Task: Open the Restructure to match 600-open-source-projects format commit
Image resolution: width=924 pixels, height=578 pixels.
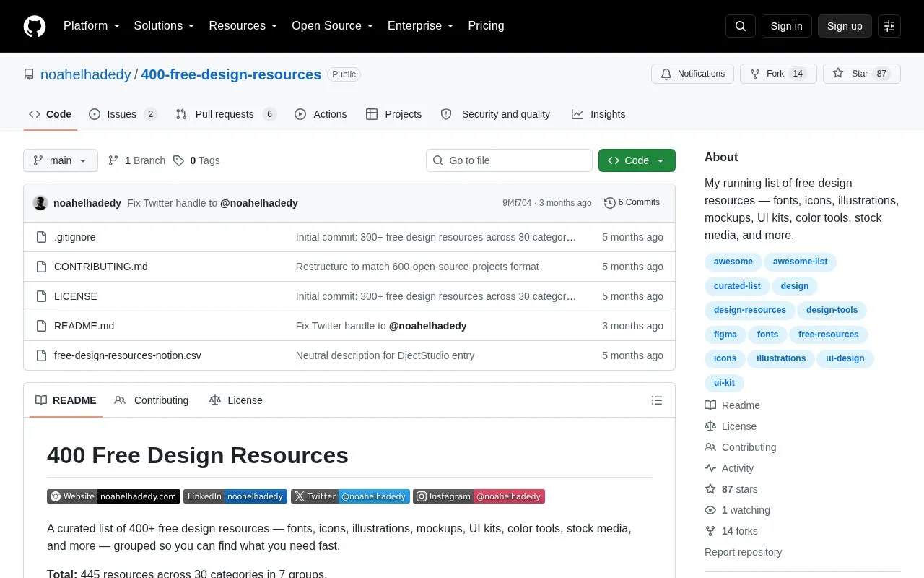Action: (417, 267)
